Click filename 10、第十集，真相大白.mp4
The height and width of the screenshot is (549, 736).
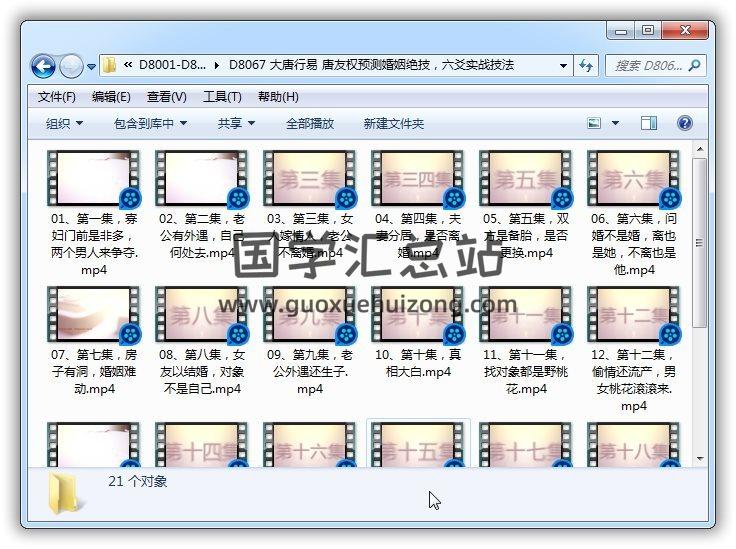(x=418, y=363)
